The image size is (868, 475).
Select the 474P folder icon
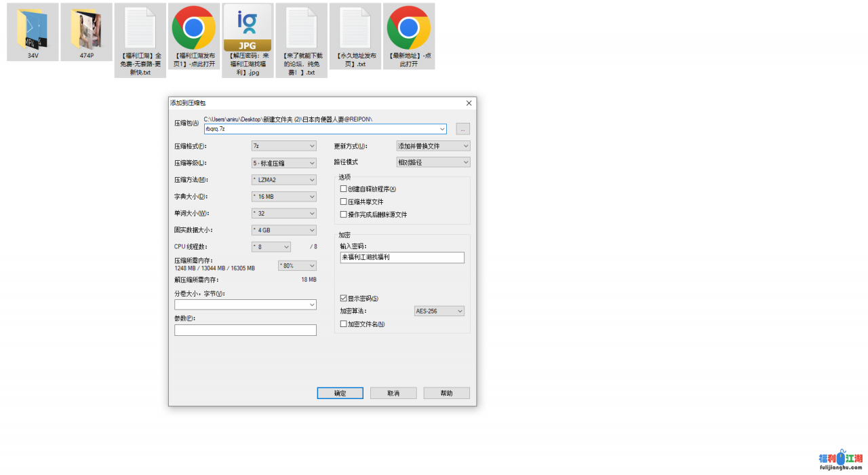point(86,28)
